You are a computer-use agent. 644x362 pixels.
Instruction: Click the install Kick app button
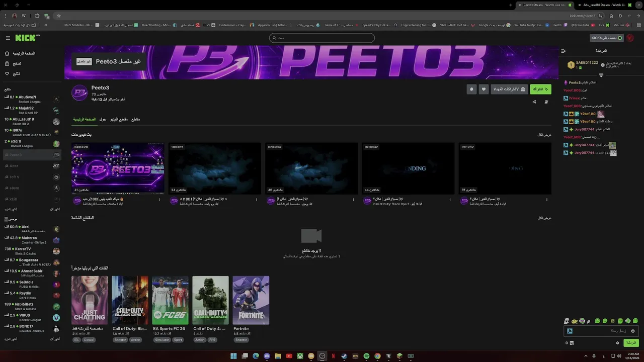click(606, 38)
